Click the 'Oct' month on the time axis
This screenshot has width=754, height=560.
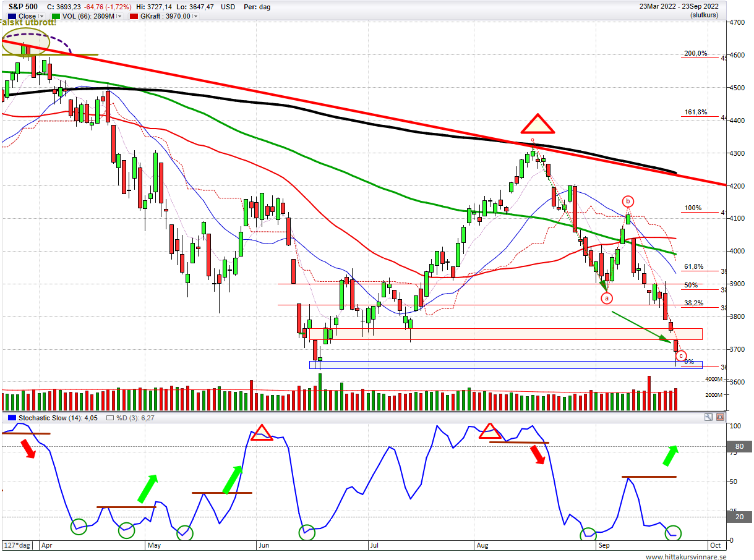(x=715, y=546)
